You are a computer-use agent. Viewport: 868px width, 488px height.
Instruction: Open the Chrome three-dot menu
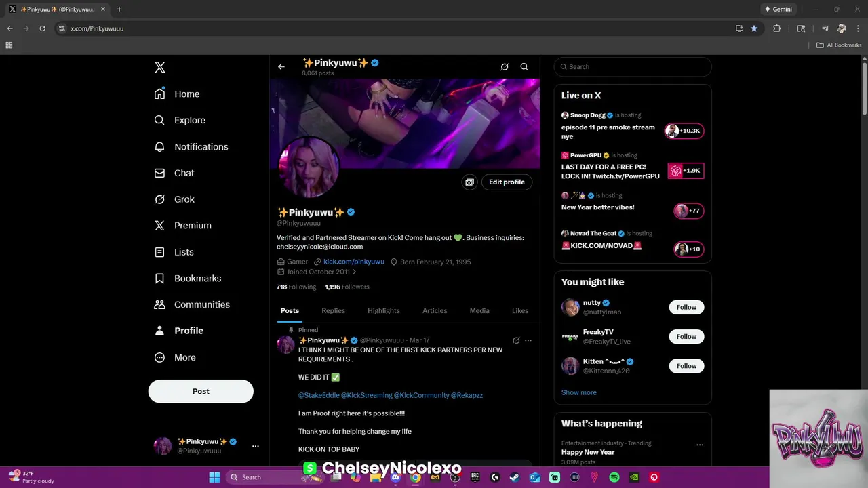coord(858,28)
